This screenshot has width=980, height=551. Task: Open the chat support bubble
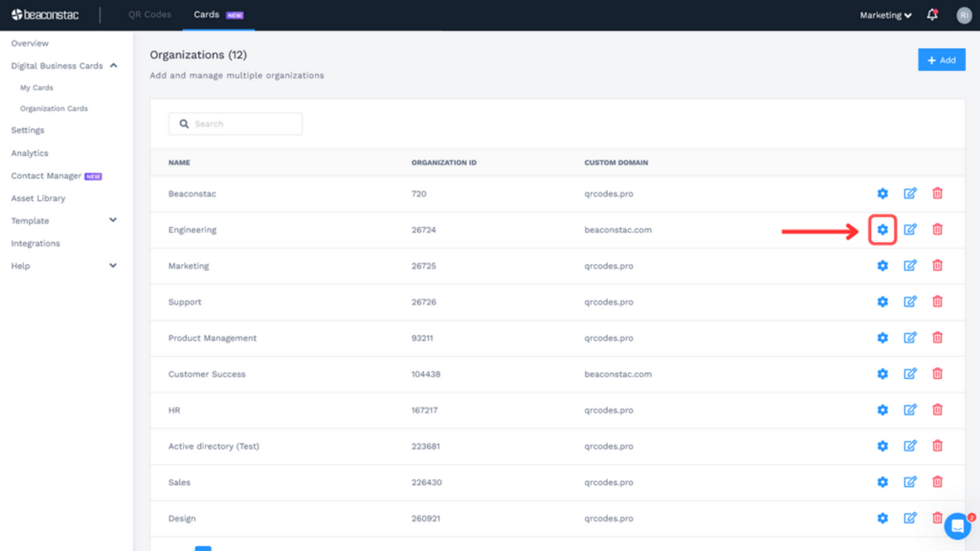[x=958, y=526]
